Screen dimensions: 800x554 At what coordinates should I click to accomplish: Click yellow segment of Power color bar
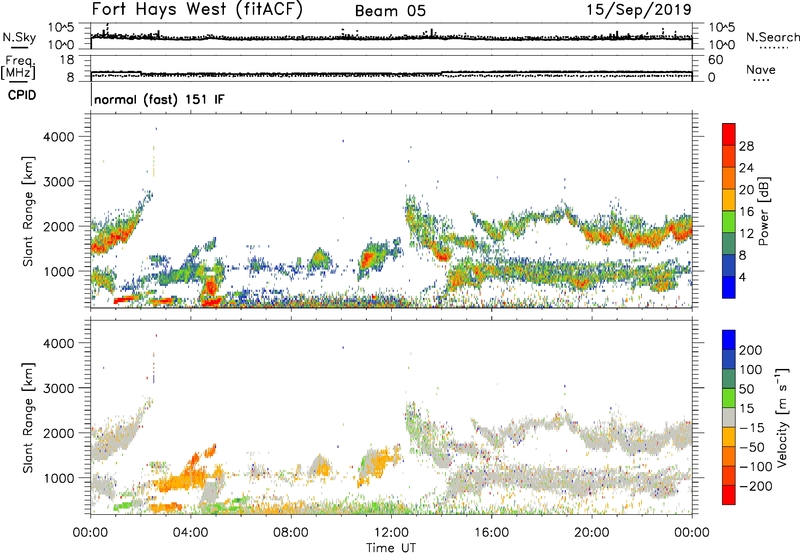coord(729,199)
